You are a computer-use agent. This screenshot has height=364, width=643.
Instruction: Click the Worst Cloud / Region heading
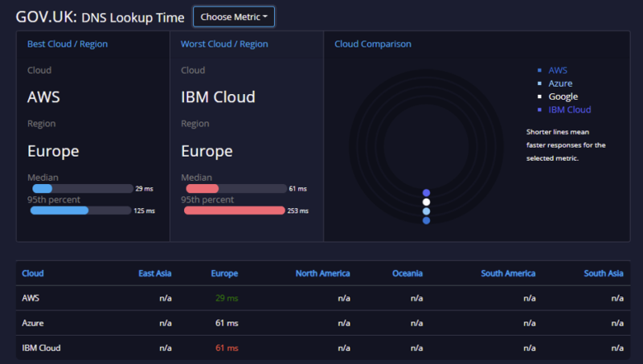224,44
